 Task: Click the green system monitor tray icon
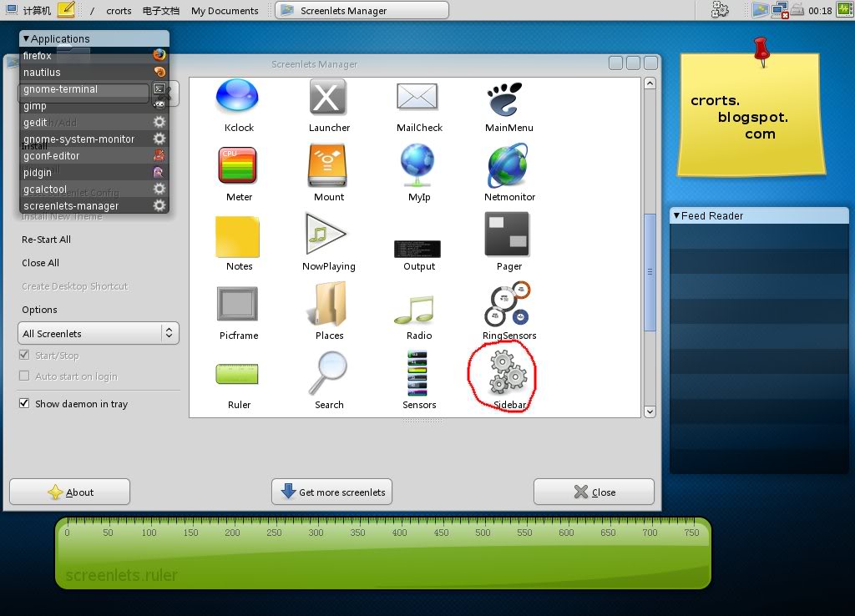click(845, 10)
